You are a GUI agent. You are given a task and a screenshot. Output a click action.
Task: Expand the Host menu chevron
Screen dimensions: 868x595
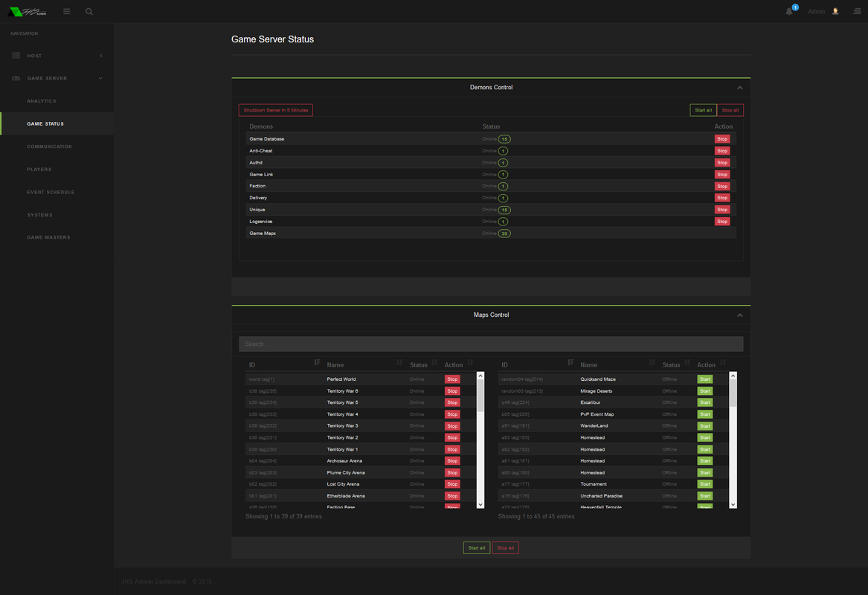tap(100, 55)
